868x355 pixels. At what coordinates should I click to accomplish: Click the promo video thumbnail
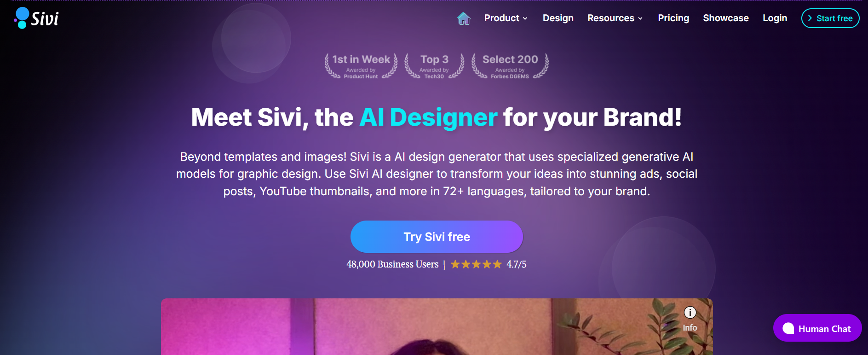(437, 326)
